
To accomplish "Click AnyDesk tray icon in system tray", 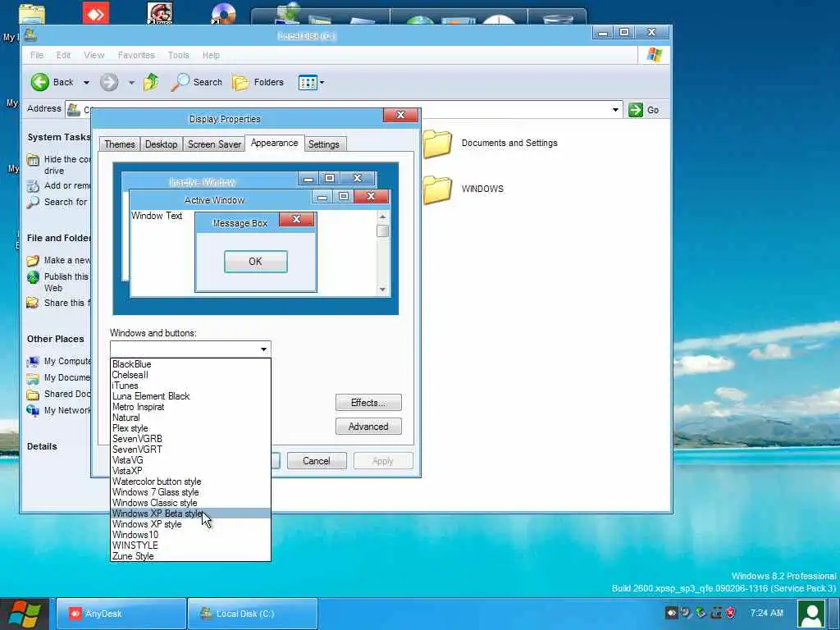I will click(671, 612).
